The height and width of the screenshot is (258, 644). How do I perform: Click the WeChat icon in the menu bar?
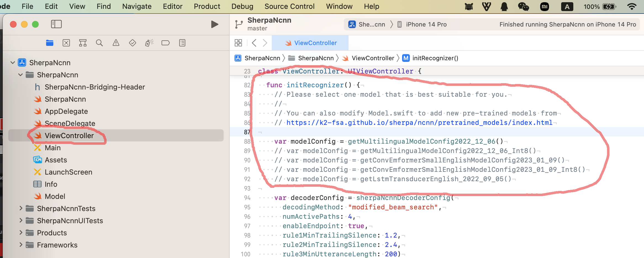(523, 6)
